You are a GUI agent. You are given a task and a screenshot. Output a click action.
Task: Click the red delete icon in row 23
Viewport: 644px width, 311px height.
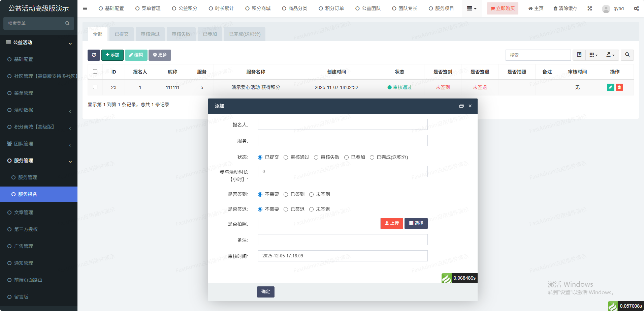[x=619, y=87]
